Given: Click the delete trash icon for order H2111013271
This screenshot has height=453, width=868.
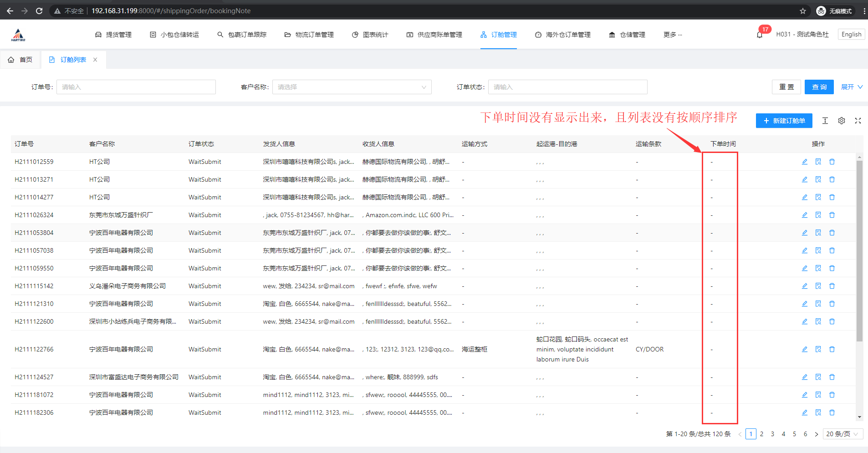Looking at the screenshot, I should (x=832, y=179).
